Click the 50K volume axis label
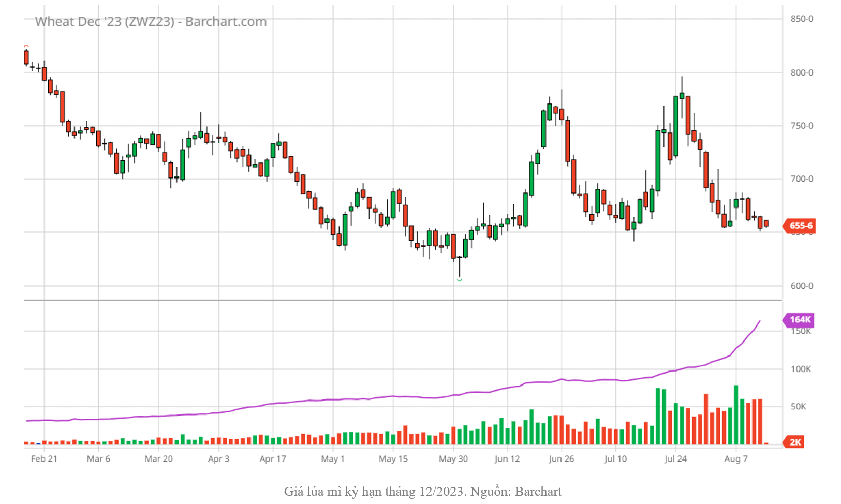Screen dimensions: 841x504 [x=798, y=407]
